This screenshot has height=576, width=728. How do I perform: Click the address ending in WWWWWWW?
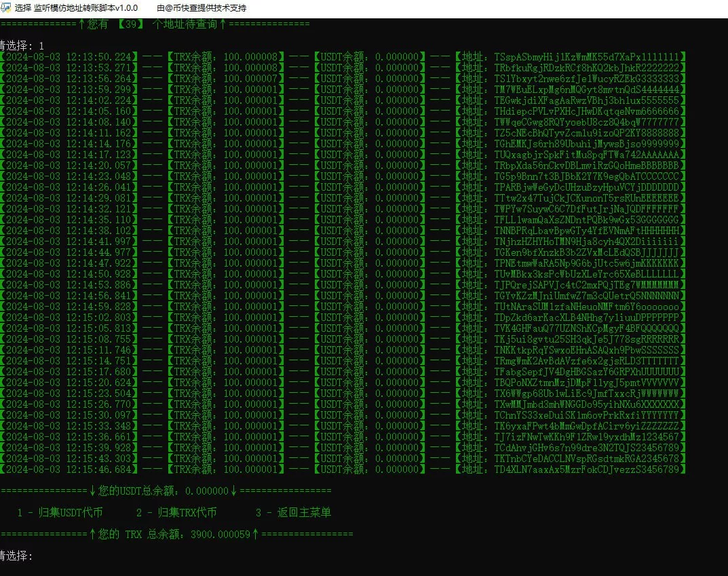tap(586, 393)
